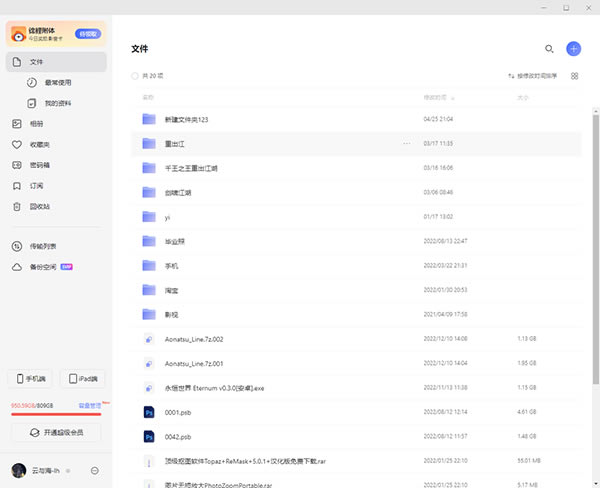The width and height of the screenshot is (600, 488).
Task: Toggle the select-all circle next to 共 20 项
Action: tap(136, 76)
